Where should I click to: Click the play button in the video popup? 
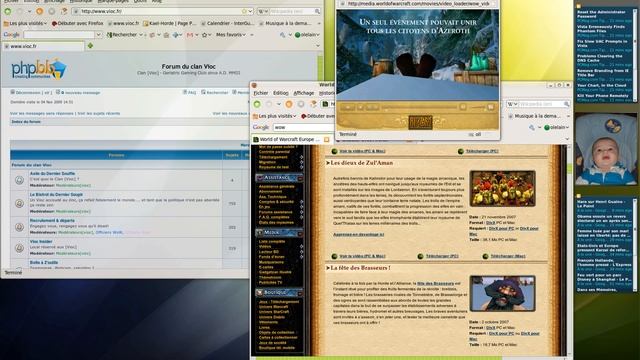[348, 107]
